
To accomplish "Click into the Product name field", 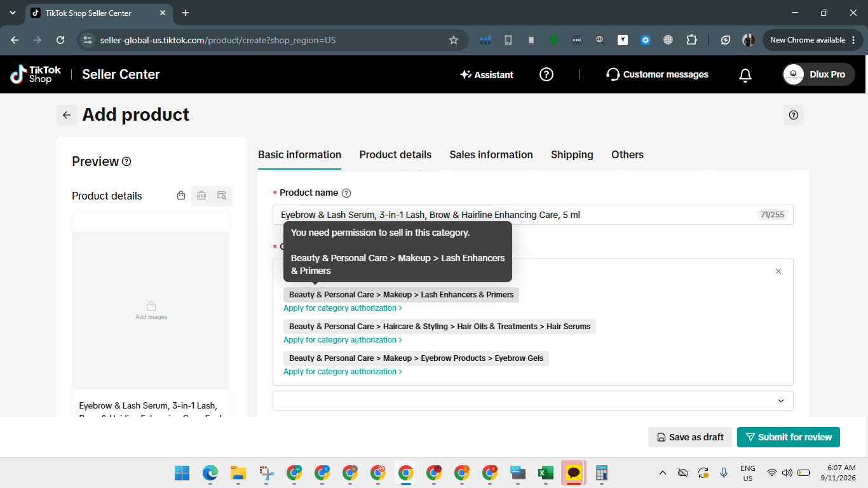I will click(533, 215).
